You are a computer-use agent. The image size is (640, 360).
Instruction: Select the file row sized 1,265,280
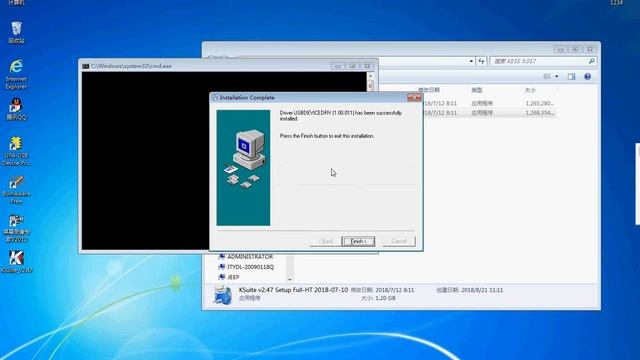tap(489, 103)
